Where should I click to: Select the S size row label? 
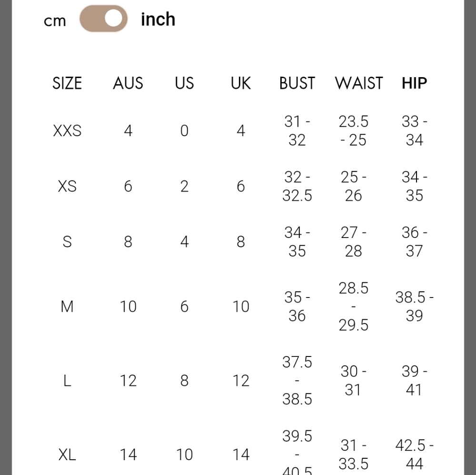click(67, 242)
